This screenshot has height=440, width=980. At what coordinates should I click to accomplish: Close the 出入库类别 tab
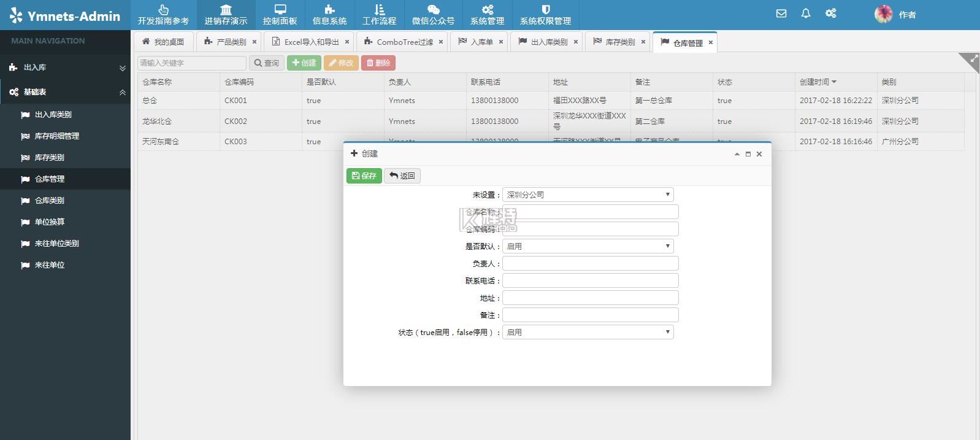click(x=576, y=42)
